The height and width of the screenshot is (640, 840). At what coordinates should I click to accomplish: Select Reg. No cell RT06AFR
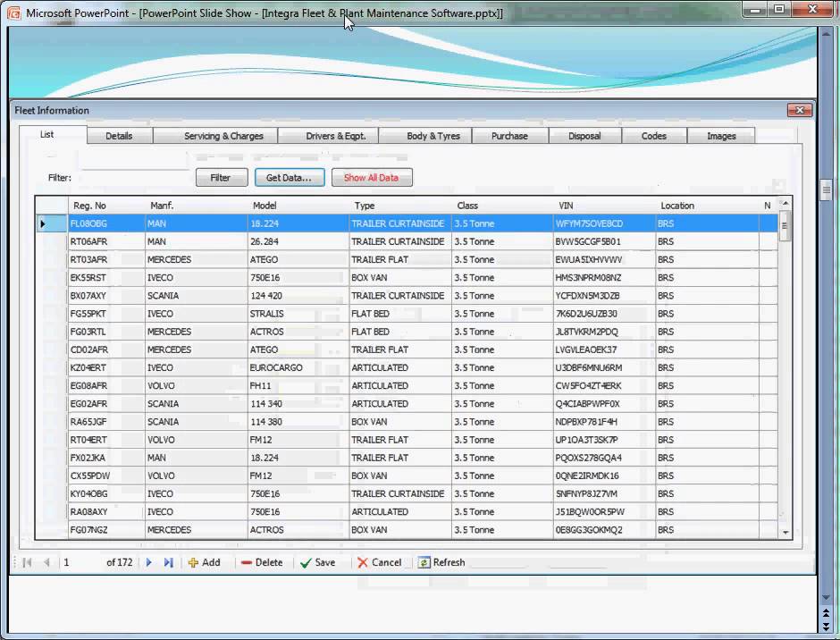[x=106, y=241]
